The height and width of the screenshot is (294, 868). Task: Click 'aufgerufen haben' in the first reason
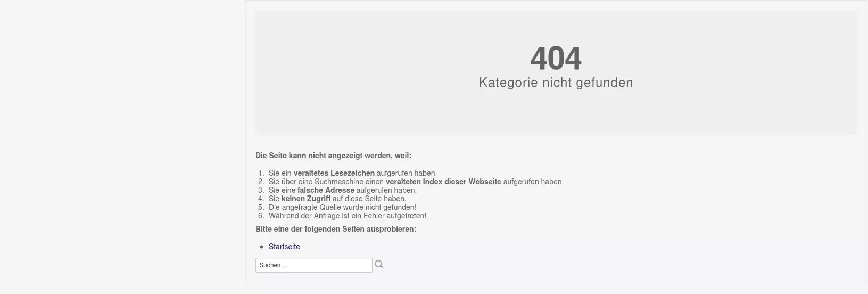pyautogui.click(x=407, y=173)
